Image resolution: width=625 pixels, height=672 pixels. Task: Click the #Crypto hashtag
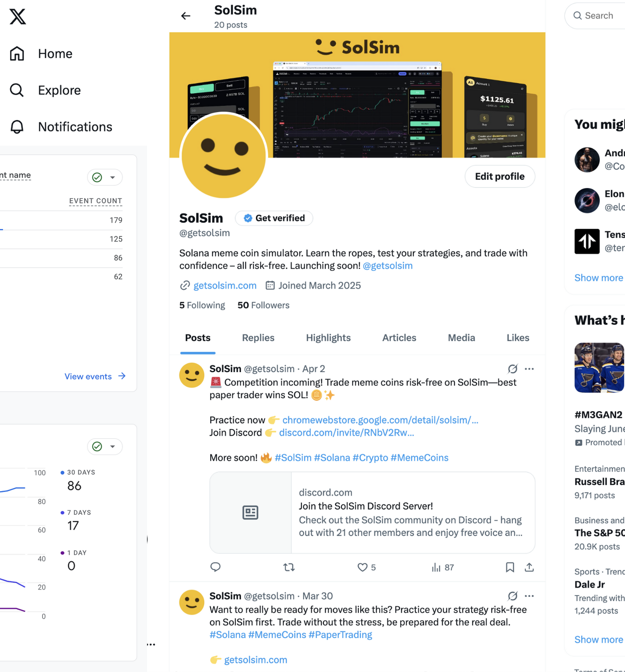click(x=370, y=458)
